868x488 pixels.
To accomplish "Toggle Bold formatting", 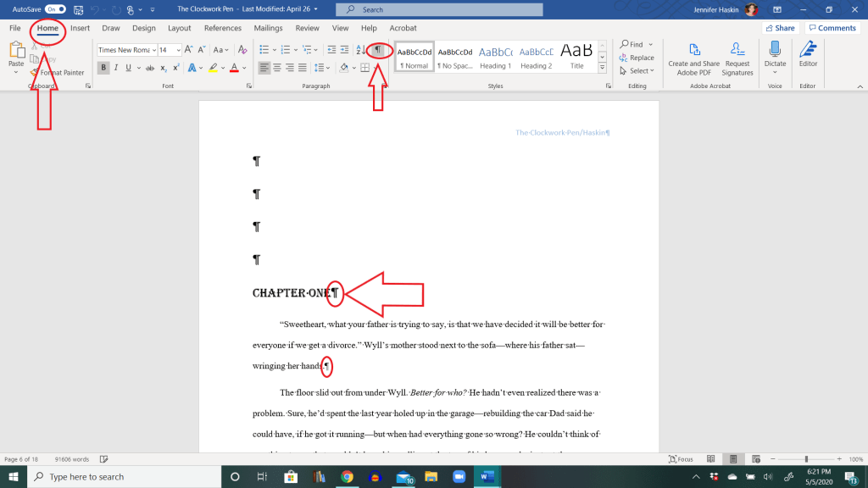I will [x=103, y=68].
